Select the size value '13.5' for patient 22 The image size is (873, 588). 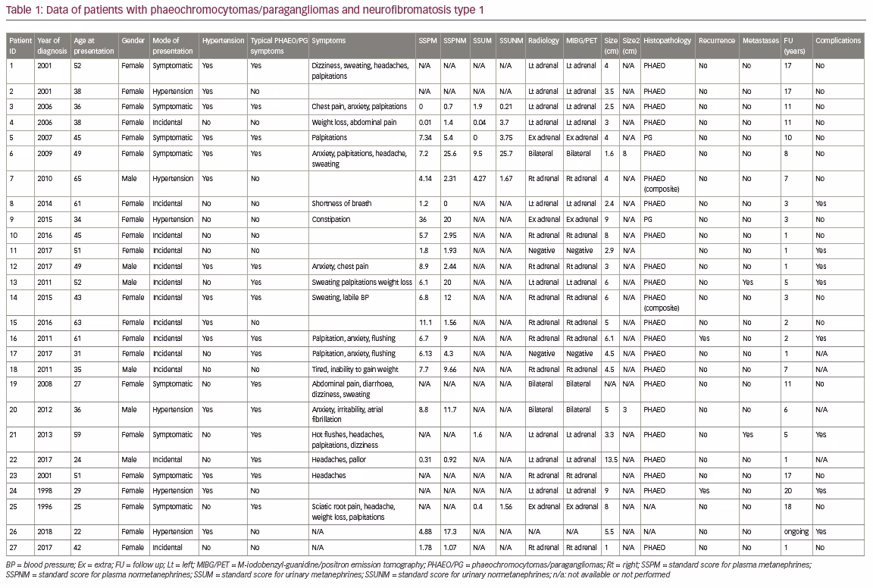611,460
